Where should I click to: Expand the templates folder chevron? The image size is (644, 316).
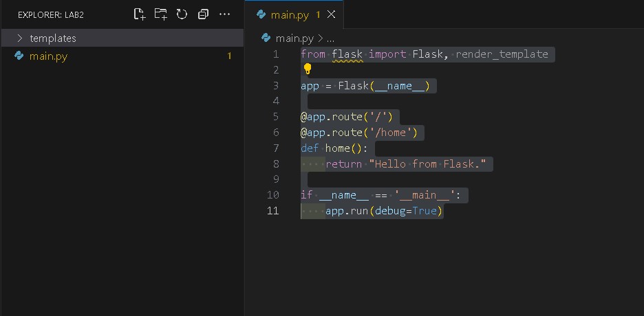point(19,38)
